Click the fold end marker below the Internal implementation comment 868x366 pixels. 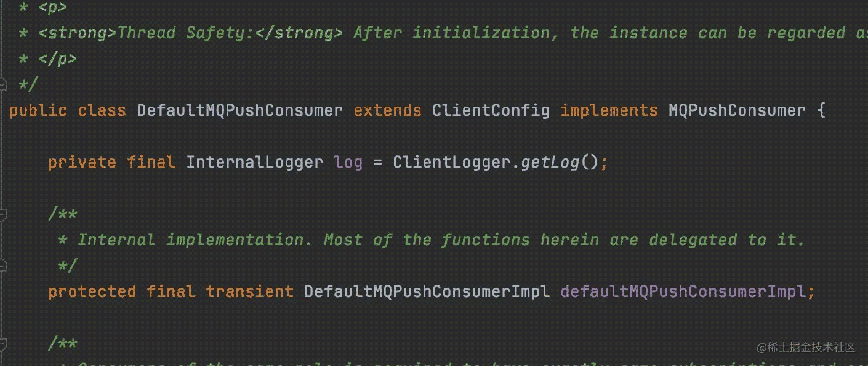[2, 266]
